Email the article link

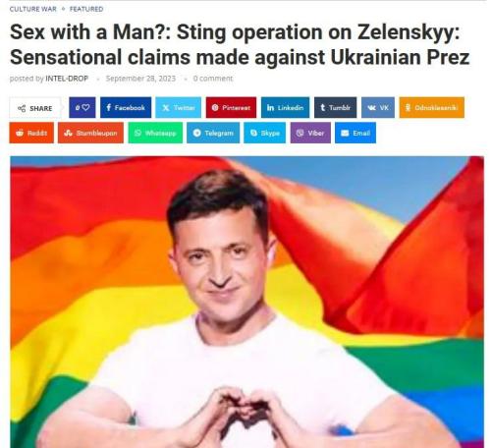(355, 133)
